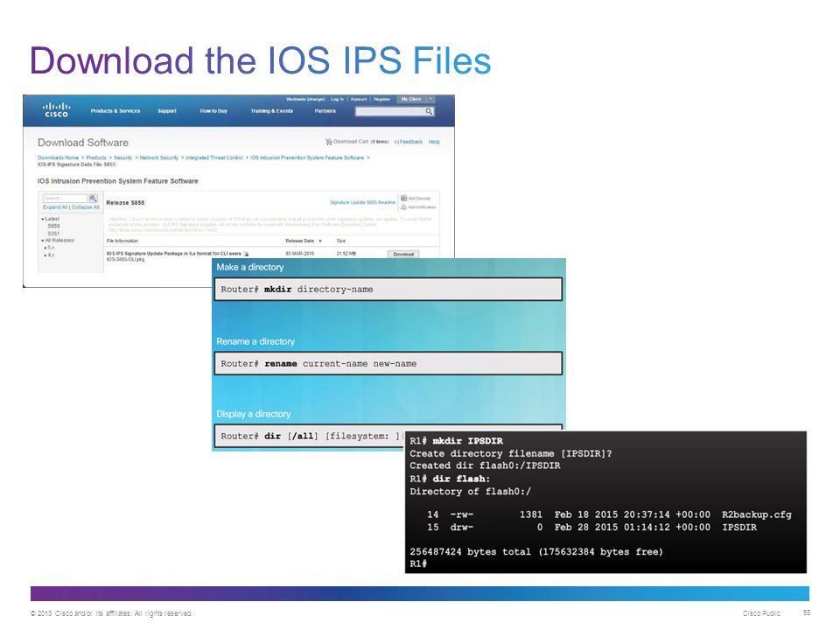Click the '256487424 bytes total' line

coord(536,552)
